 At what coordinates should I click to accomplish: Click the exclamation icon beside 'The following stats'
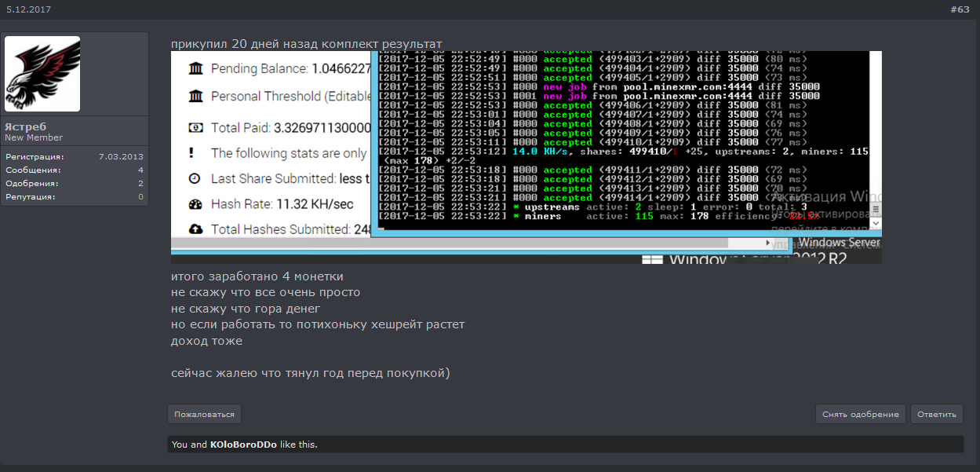tap(191, 153)
